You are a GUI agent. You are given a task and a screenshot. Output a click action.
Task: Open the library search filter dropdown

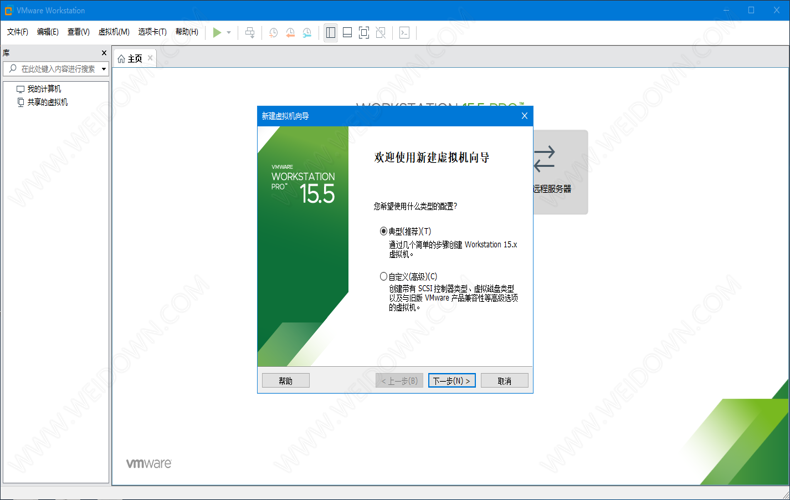coord(104,69)
